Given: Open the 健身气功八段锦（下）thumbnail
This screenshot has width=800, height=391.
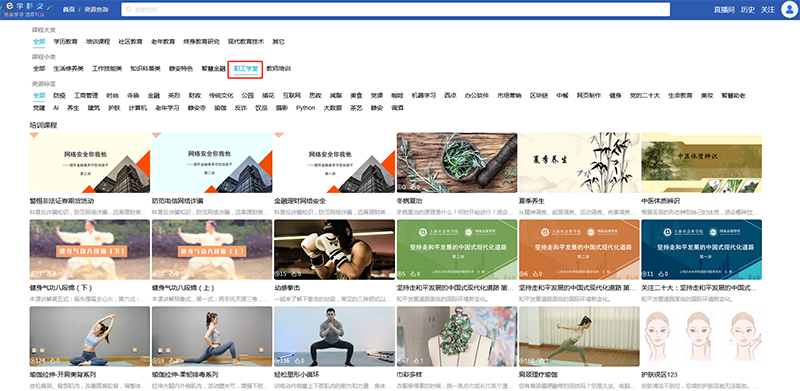Looking at the screenshot, I should tap(90, 250).
